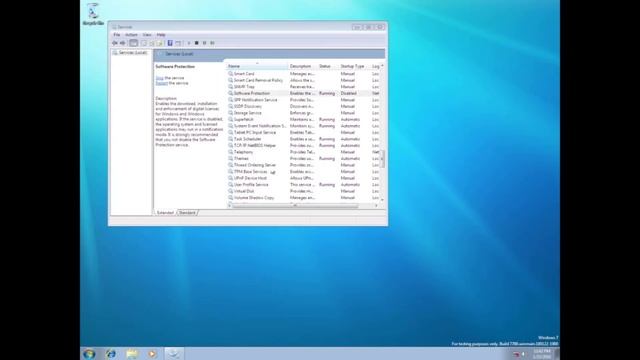
Task: Click the Restart the service link
Action: click(162, 83)
